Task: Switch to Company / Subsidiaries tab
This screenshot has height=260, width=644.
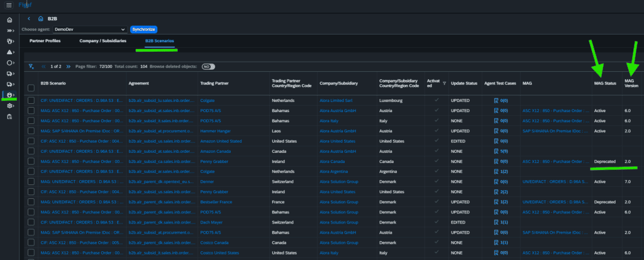Action: click(103, 41)
